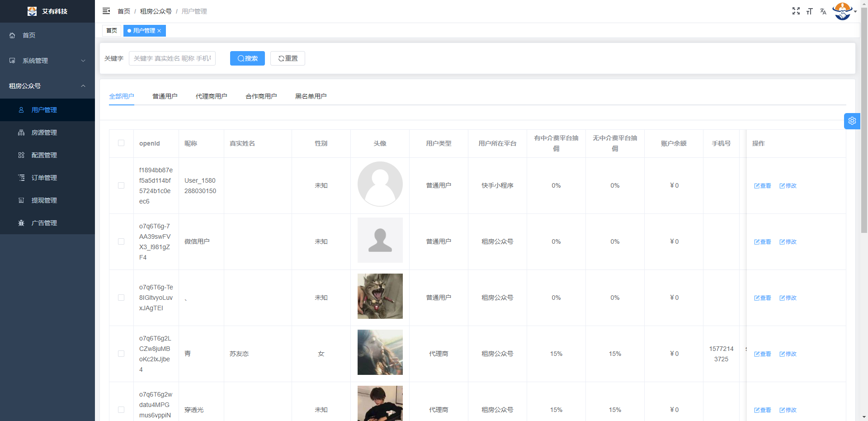Click the 艾有科技 logo
Viewport: 868px width, 421px height.
pyautogui.click(x=47, y=11)
